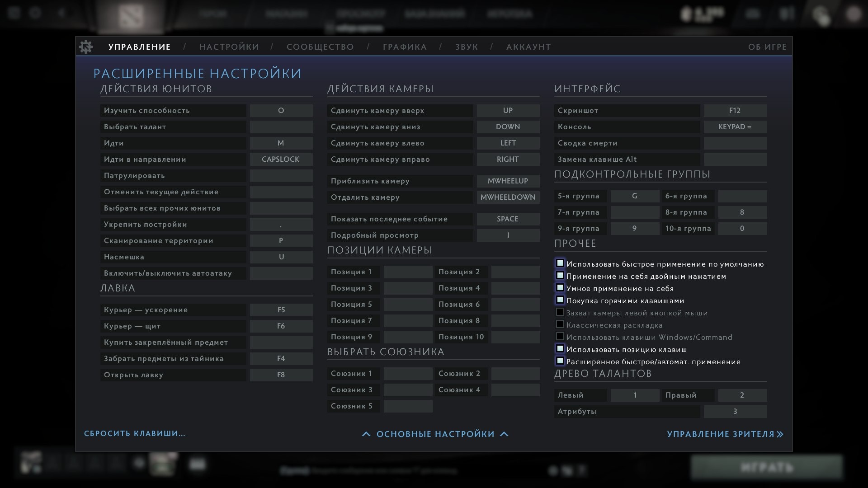Go to ОСНОВНЫЕ НАСТРОЙКИ
The width and height of the screenshot is (868, 488).
pos(435,434)
